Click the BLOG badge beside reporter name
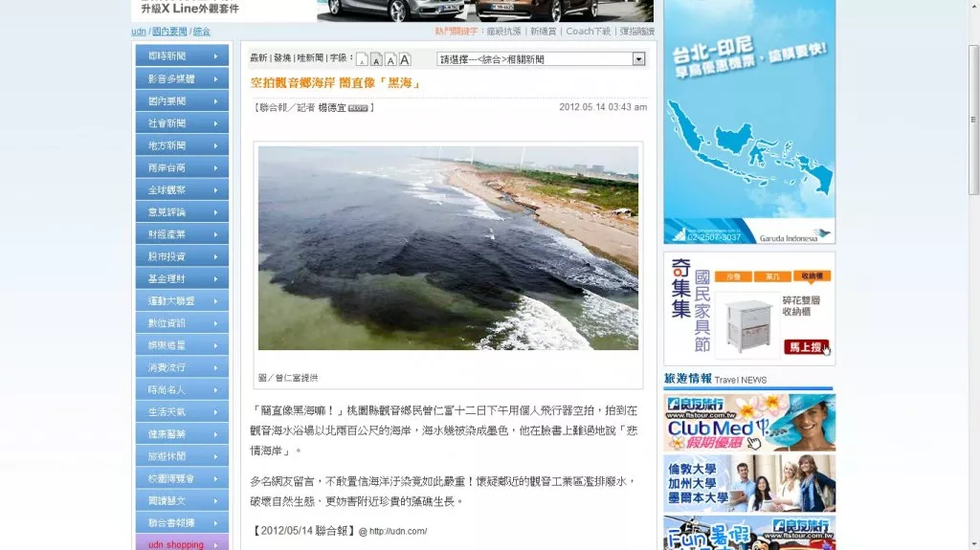Screen dimensions: 980x550 358,108
